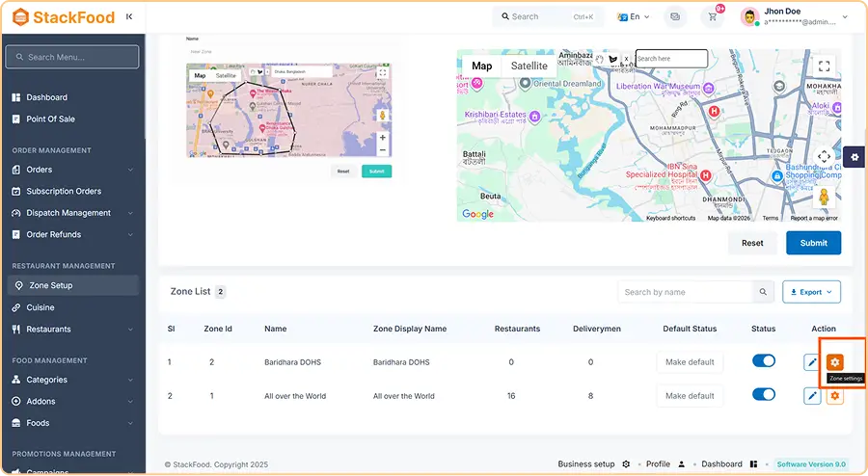Click Jhon Doe's avatar picture
868x476 pixels.
(749, 16)
